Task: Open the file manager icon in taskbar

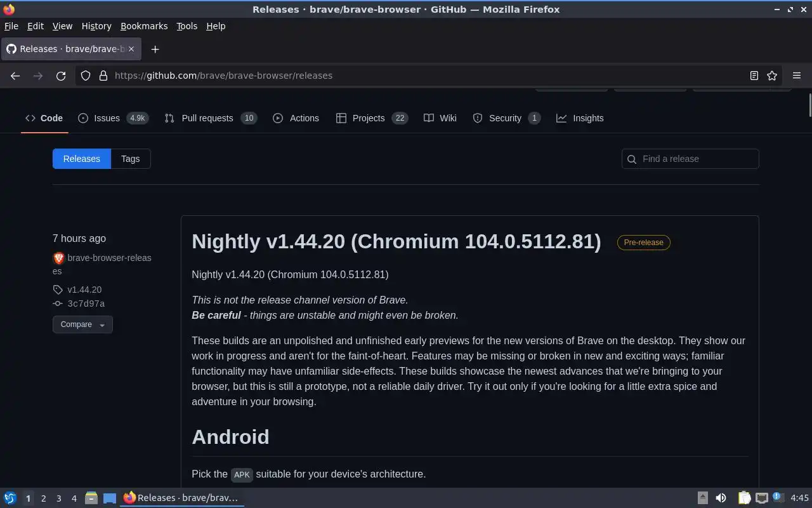Action: pyautogui.click(x=91, y=498)
